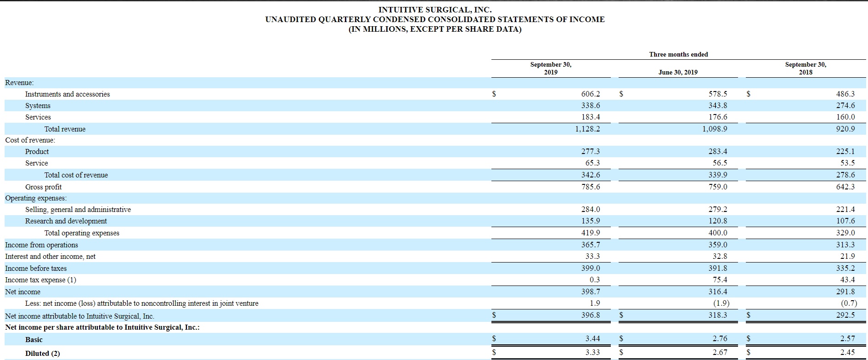Select gross profit value 642.3
868x360 pixels.
(845, 187)
